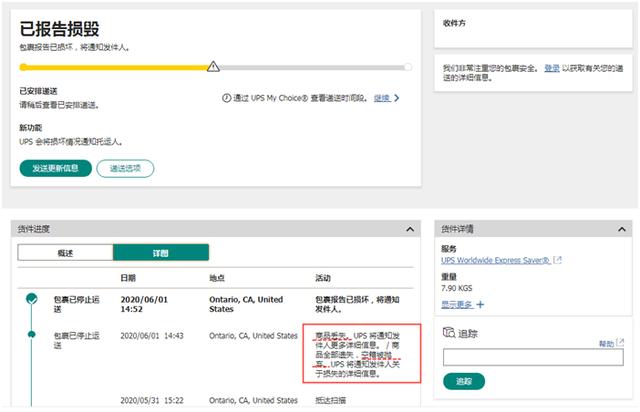Click the 日期 column header
The width and height of the screenshot is (640, 412).
click(x=128, y=278)
